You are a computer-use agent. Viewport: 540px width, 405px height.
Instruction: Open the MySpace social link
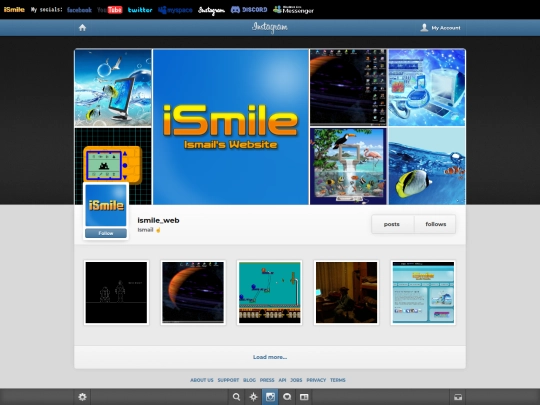pyautogui.click(x=175, y=10)
